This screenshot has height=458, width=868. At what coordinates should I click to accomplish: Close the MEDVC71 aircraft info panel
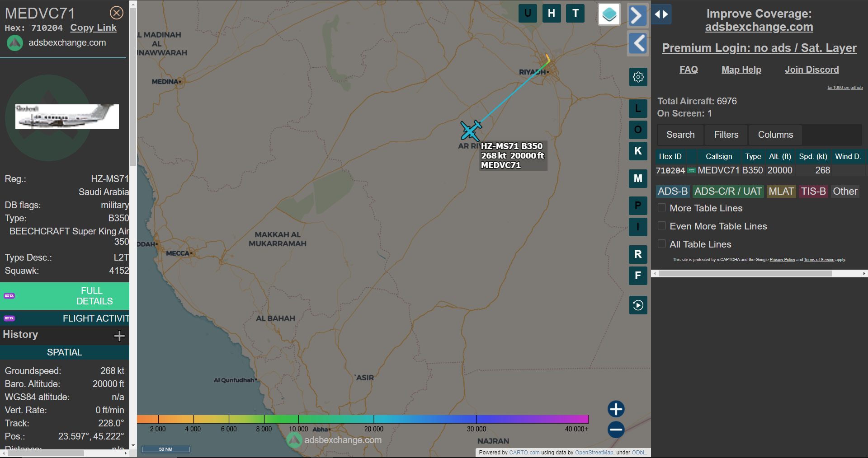(117, 13)
